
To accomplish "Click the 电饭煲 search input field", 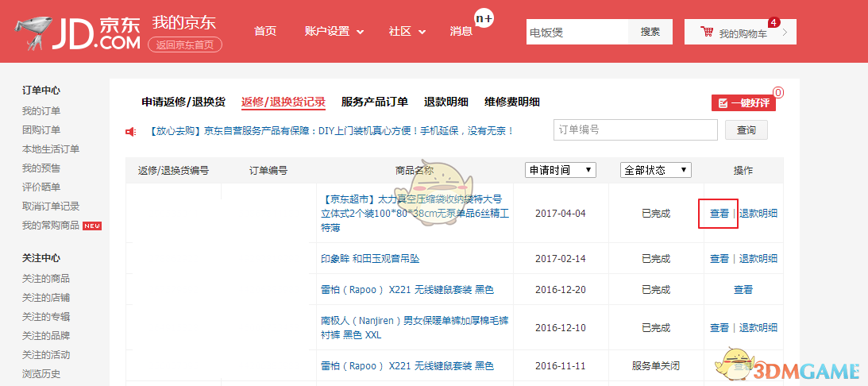I will [x=577, y=32].
